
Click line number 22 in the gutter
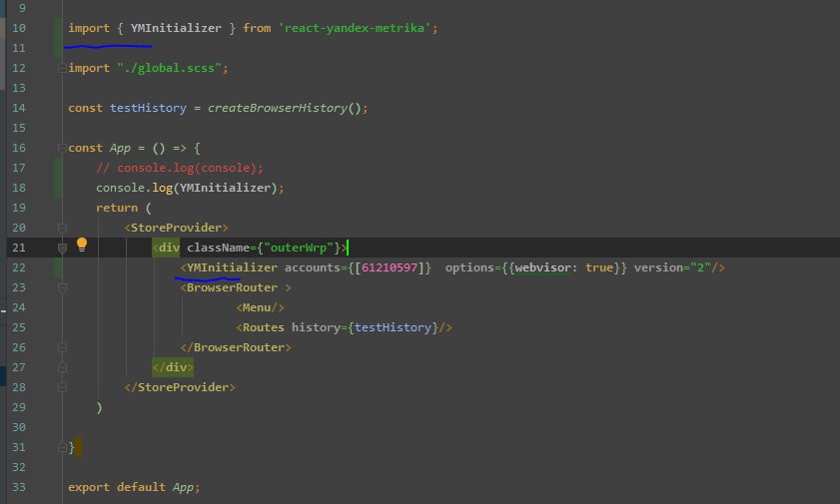coord(19,267)
